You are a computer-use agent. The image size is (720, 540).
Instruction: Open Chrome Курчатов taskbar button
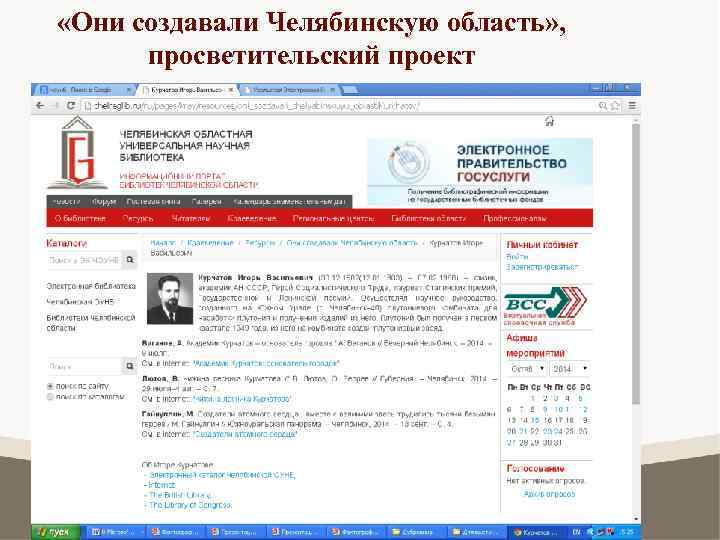[x=537, y=532]
